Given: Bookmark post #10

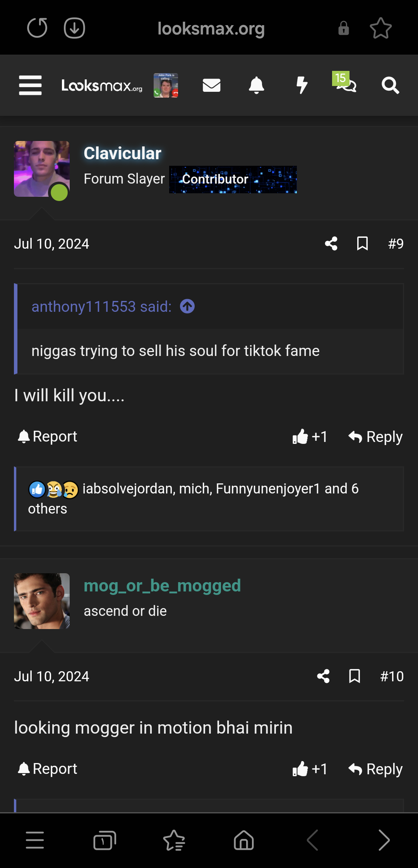Looking at the screenshot, I should point(355,676).
